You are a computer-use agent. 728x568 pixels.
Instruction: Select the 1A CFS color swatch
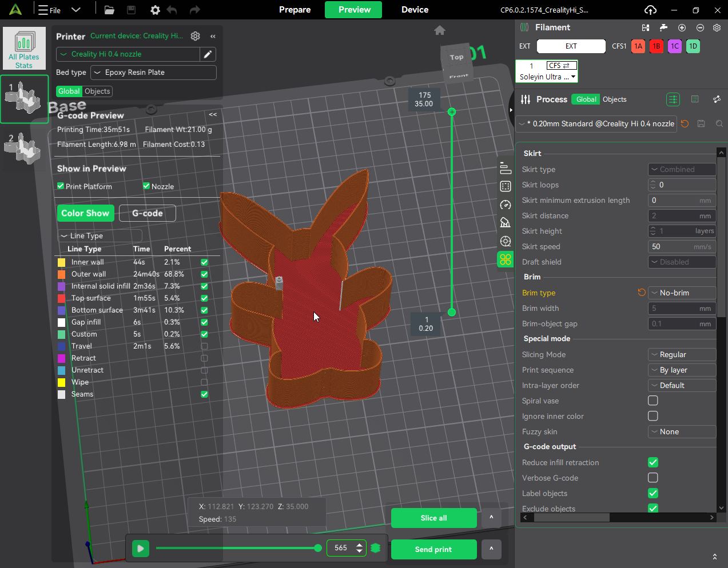click(x=638, y=46)
